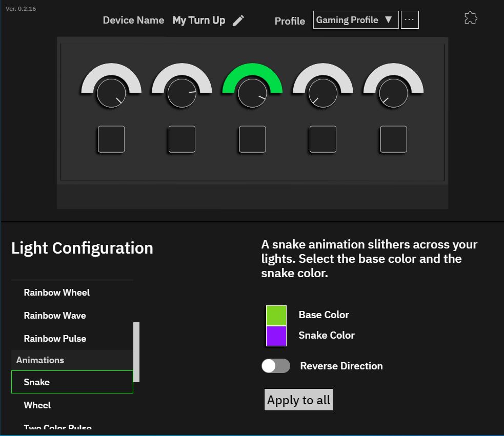Choose the Wheel animation option

coord(37,405)
